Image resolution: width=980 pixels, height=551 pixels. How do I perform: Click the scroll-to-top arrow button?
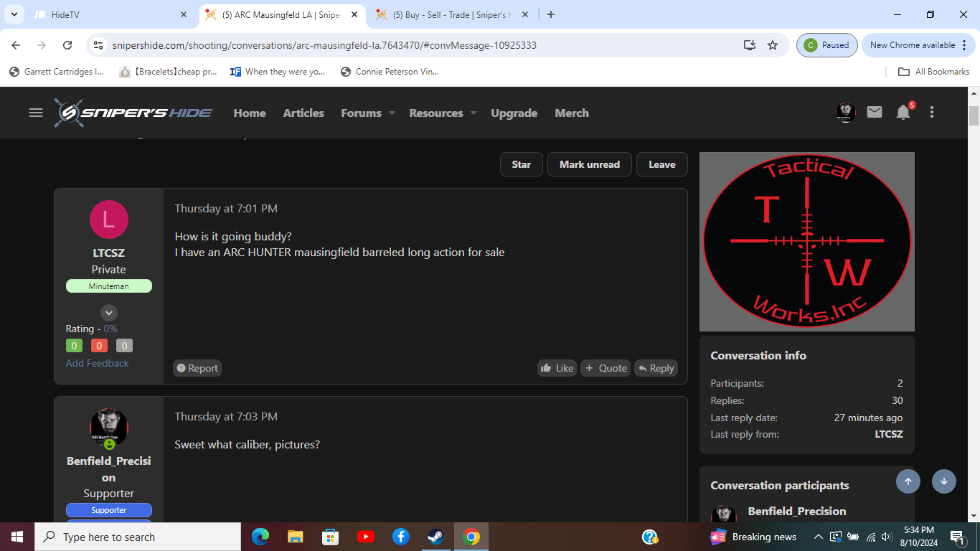908,481
